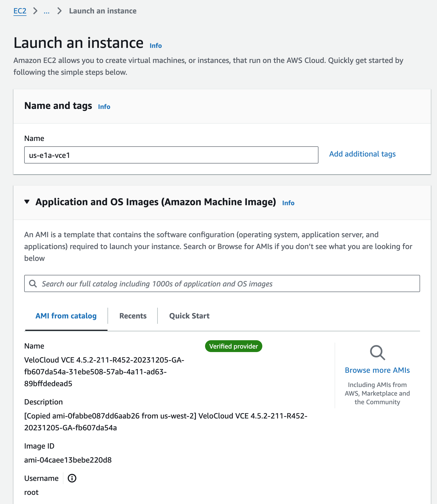Click the Launch an instance breadcrumb text
The height and width of the screenshot is (504, 437).
pyautogui.click(x=103, y=11)
